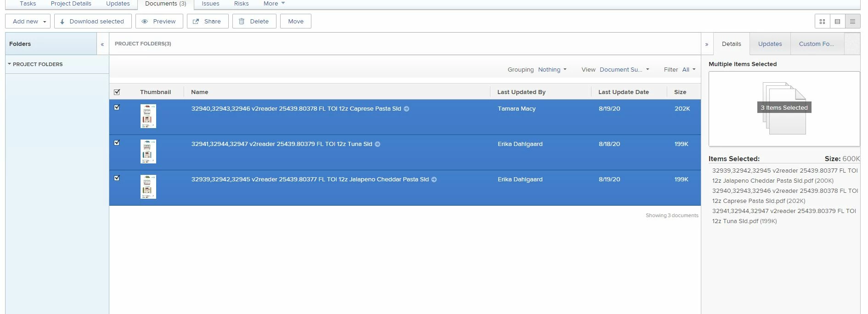
Task: Open the Caprese Pasta Sld document name
Action: point(296,109)
